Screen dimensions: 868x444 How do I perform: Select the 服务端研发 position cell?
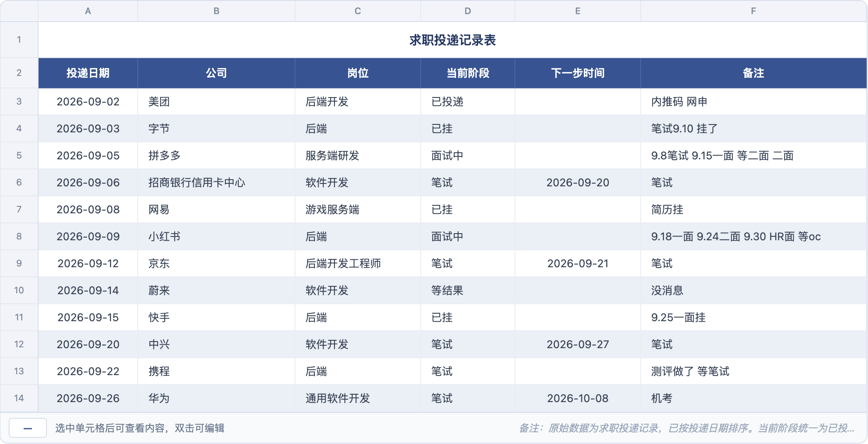click(358, 156)
